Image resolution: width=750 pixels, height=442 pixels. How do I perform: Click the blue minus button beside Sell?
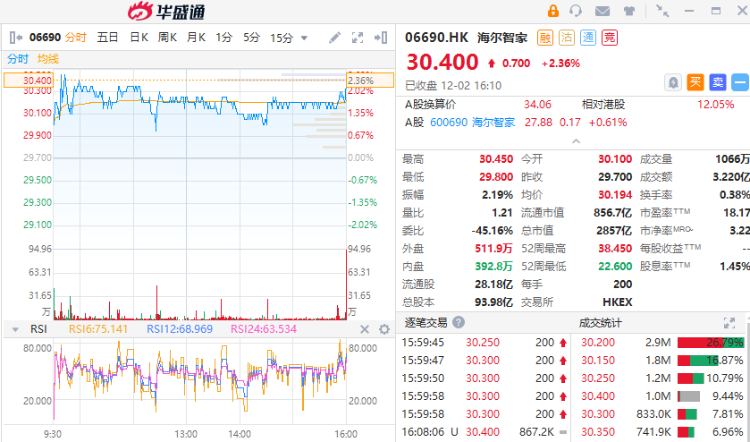click(x=740, y=82)
